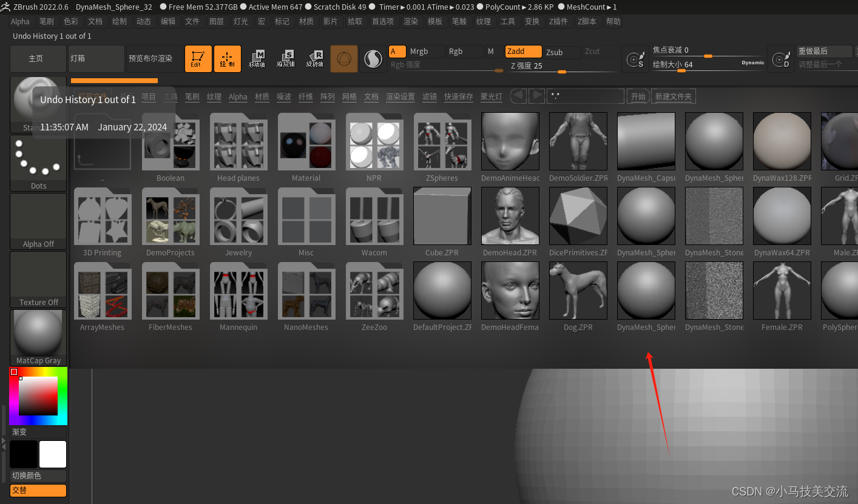
Task: Click the 主页 home button
Action: pyautogui.click(x=38, y=59)
